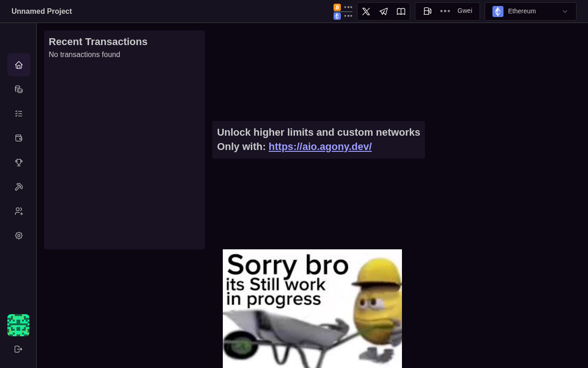Open the settings gear sidebar icon
The height and width of the screenshot is (368, 588).
tap(19, 236)
